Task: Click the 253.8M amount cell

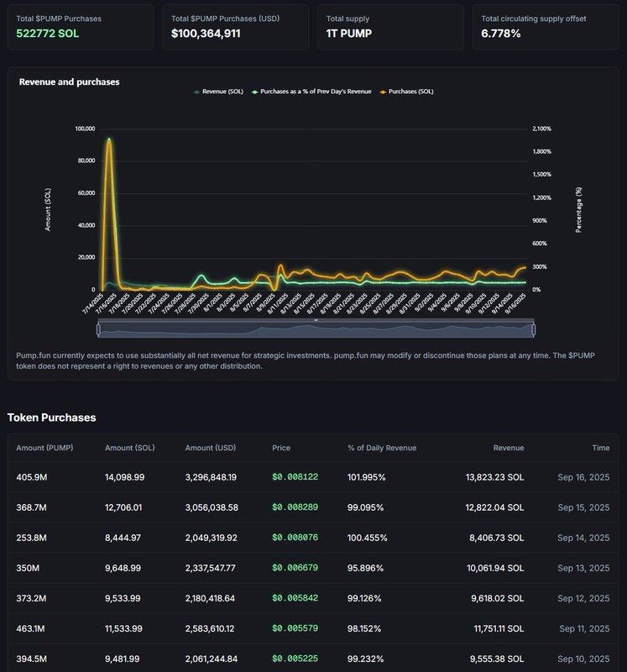Action: (x=31, y=538)
